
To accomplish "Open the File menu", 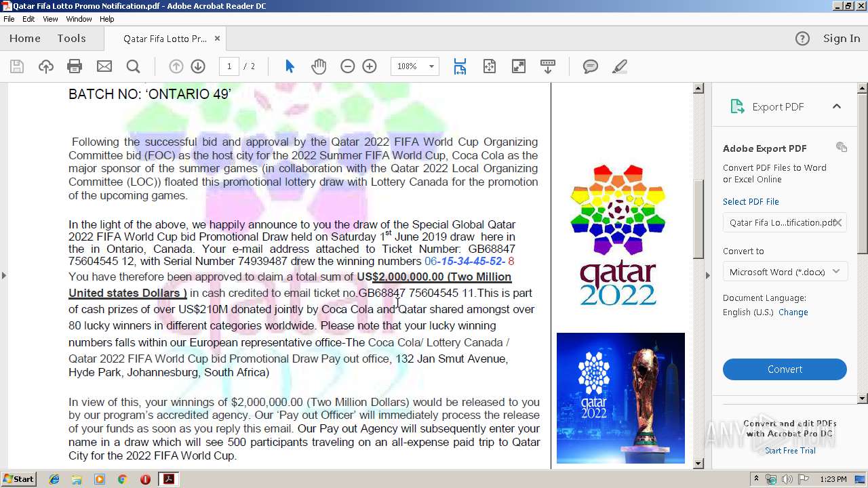I will coord(9,19).
